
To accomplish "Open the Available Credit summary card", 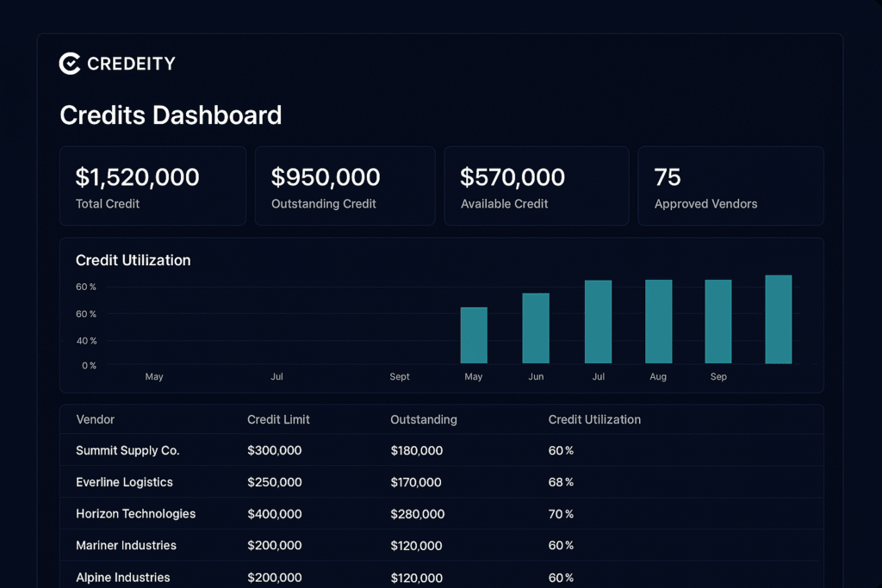I will pyautogui.click(x=536, y=186).
